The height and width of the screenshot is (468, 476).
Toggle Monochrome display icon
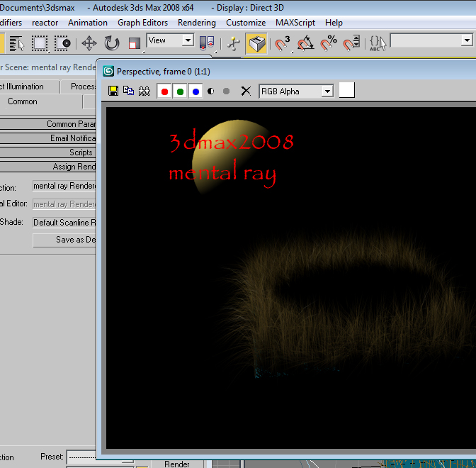click(226, 91)
